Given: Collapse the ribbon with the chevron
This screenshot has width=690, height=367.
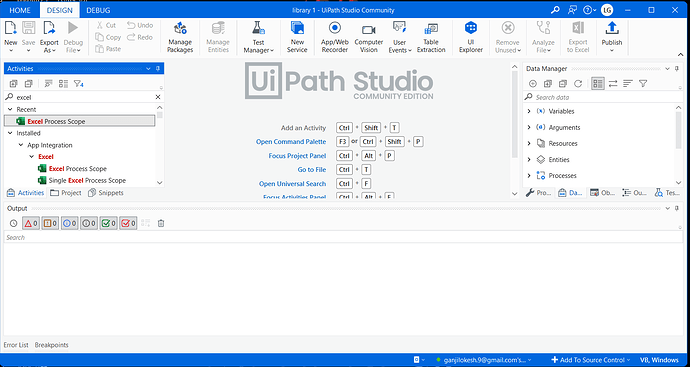Looking at the screenshot, I should (681, 54).
